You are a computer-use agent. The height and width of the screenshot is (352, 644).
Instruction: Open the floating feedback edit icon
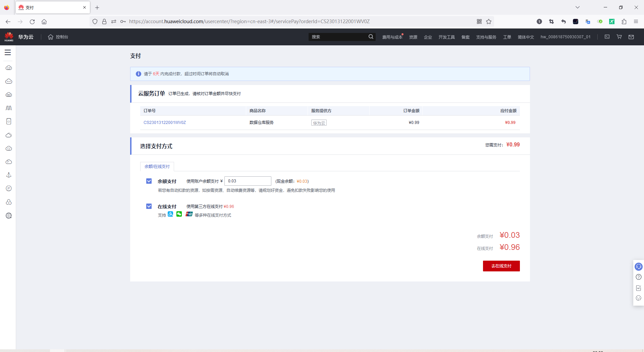pyautogui.click(x=639, y=288)
